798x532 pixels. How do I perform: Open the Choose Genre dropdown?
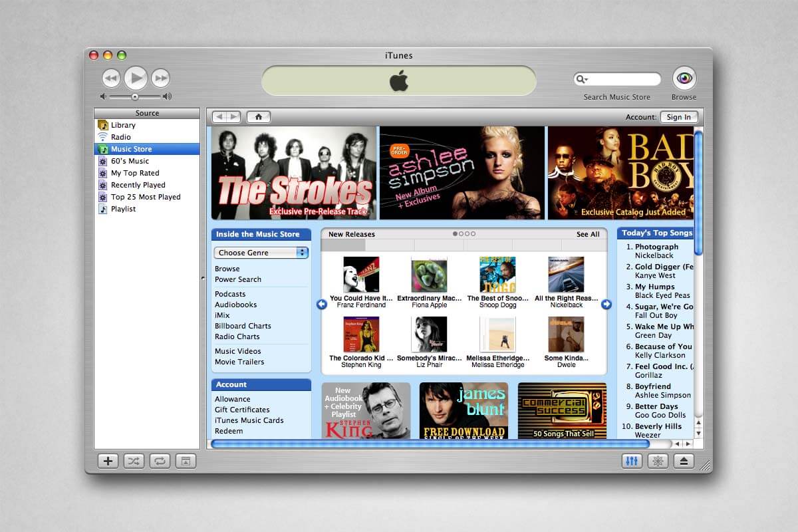coord(261,253)
